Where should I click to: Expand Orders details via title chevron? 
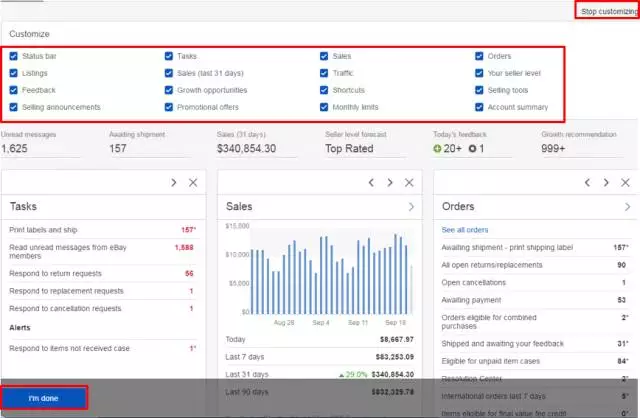[625, 207]
